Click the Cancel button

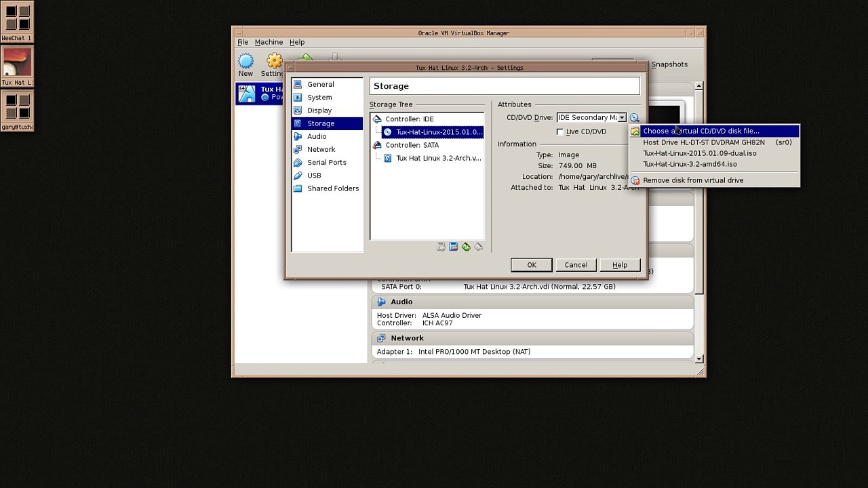(x=576, y=265)
